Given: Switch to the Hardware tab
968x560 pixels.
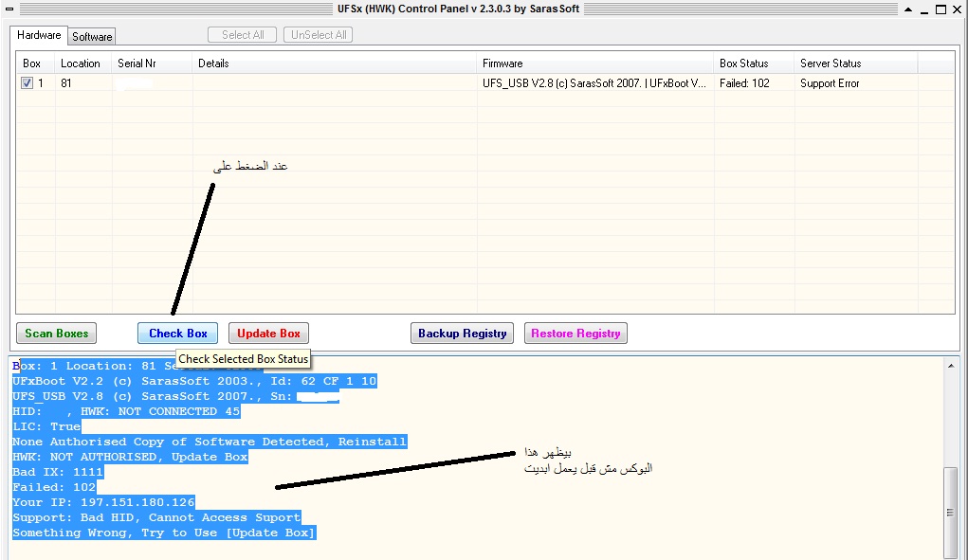Looking at the screenshot, I should point(39,35).
